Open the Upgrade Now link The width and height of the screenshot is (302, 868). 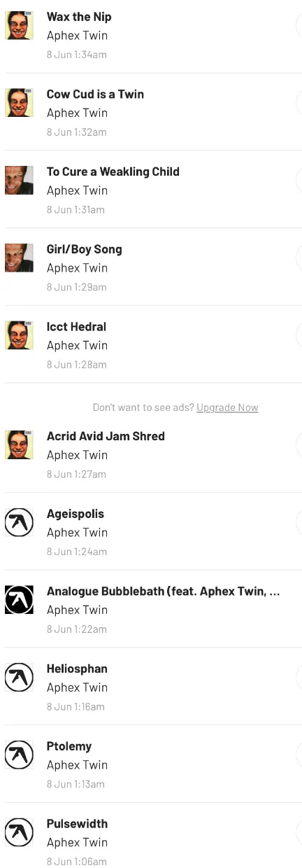tap(227, 407)
